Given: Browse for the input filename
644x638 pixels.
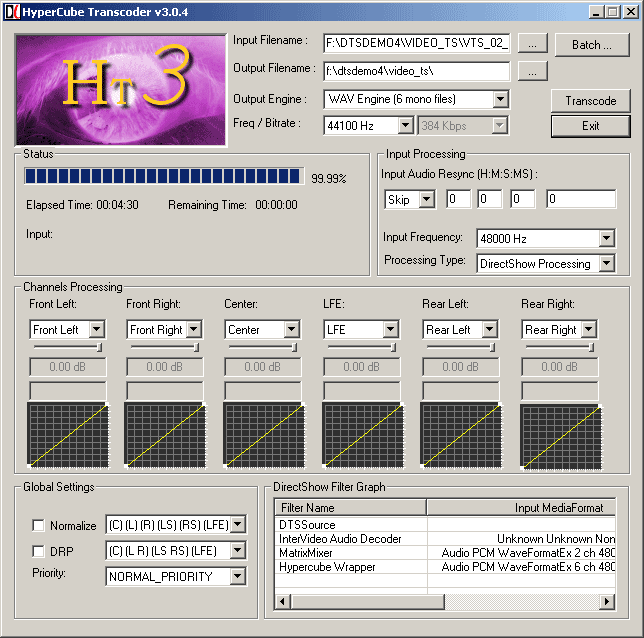Looking at the screenshot, I should click(534, 44).
